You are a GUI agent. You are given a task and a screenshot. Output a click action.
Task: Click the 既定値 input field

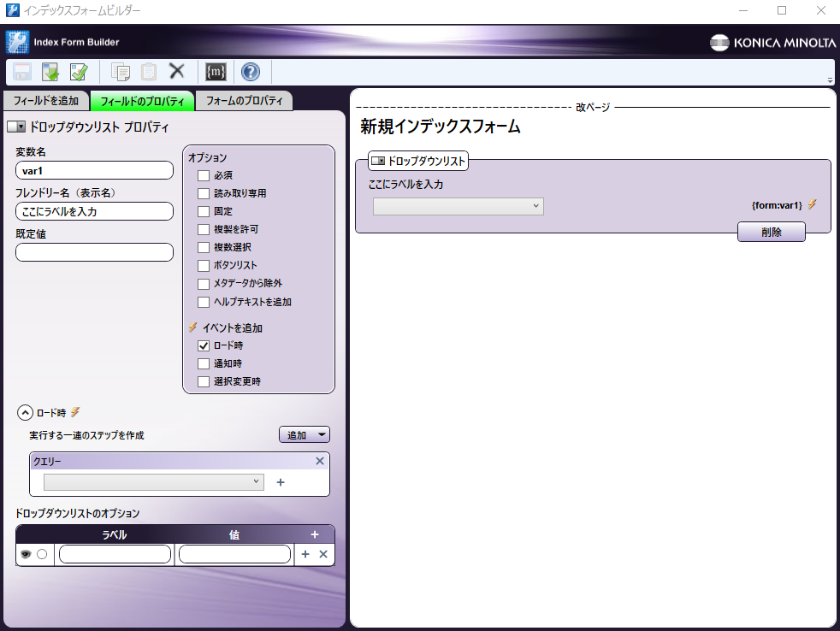click(x=94, y=252)
